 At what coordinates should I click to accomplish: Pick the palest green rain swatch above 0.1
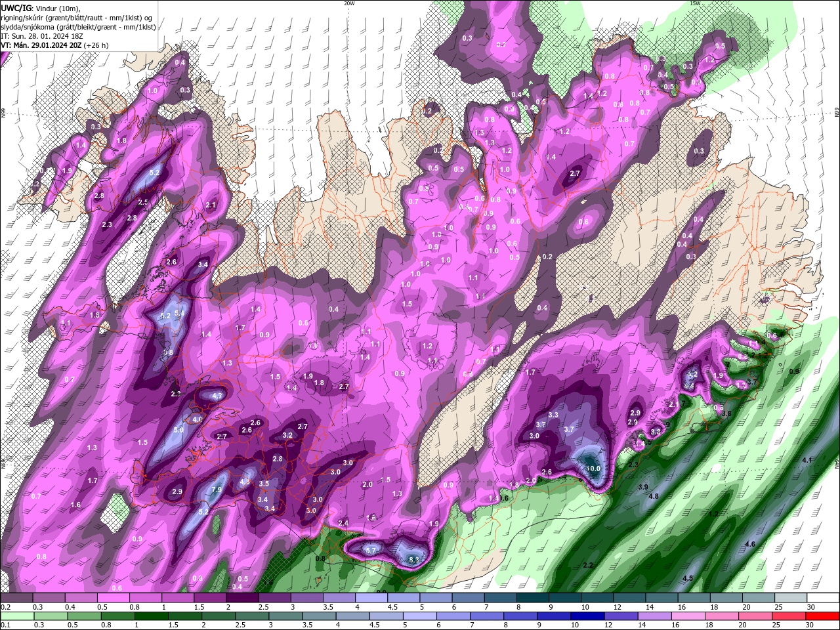coord(16,616)
